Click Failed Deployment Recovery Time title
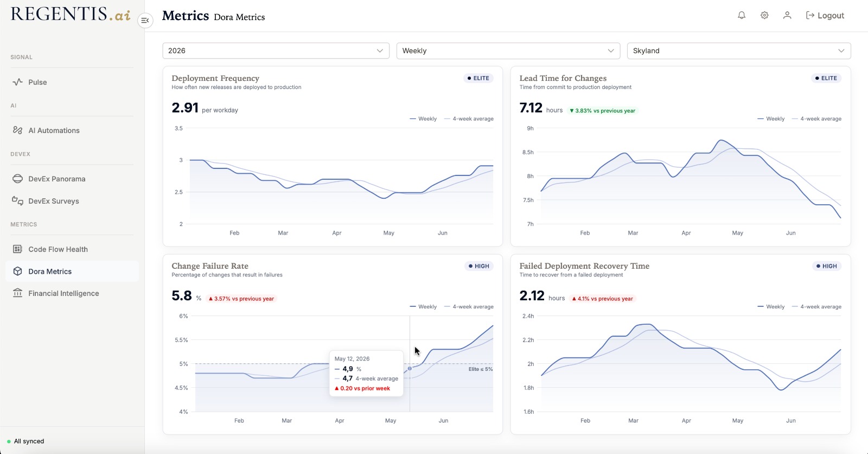 coord(584,266)
